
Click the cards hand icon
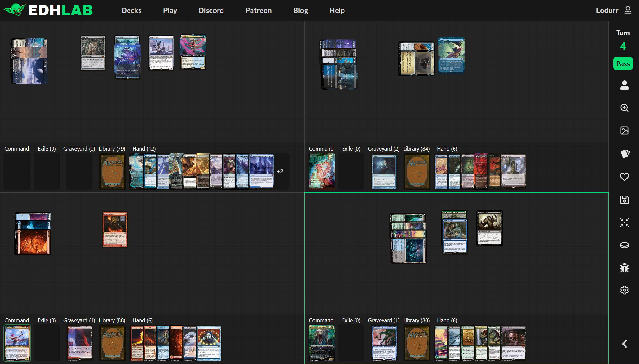[624, 153]
